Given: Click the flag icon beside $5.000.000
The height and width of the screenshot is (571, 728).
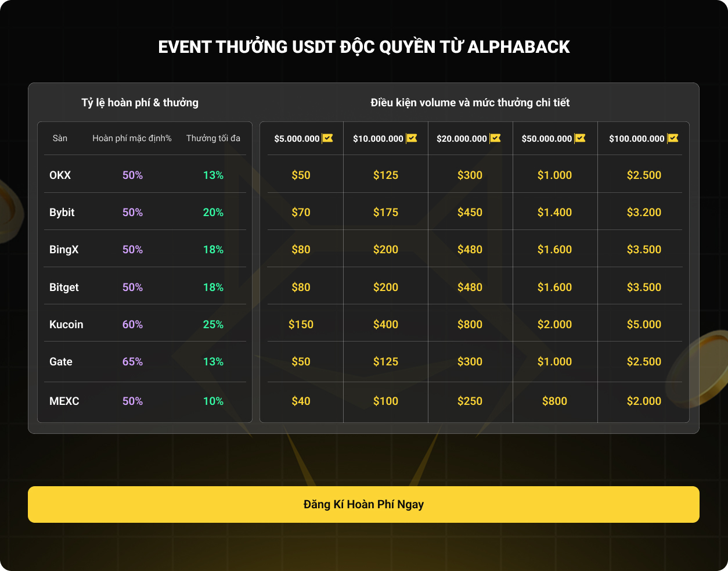Looking at the screenshot, I should coord(327,138).
